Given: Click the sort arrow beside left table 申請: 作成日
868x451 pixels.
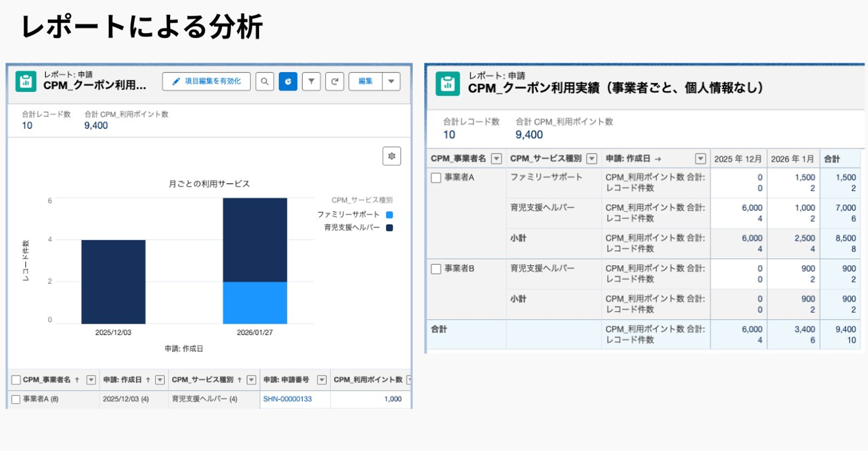Looking at the screenshot, I should click(x=148, y=380).
